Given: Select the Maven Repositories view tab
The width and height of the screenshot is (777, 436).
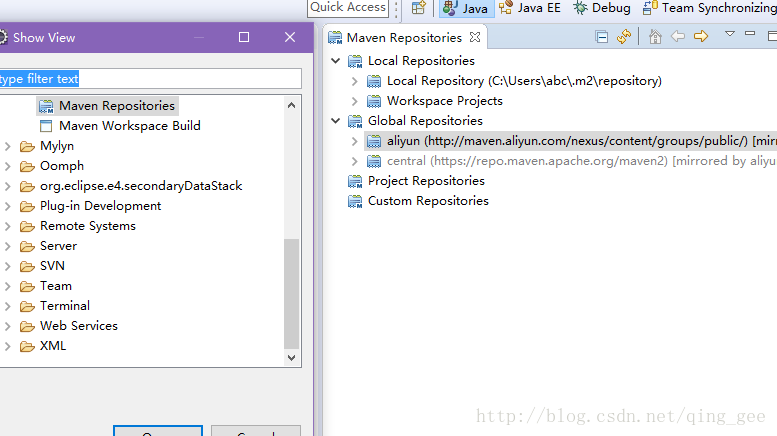Looking at the screenshot, I should pos(404,38).
